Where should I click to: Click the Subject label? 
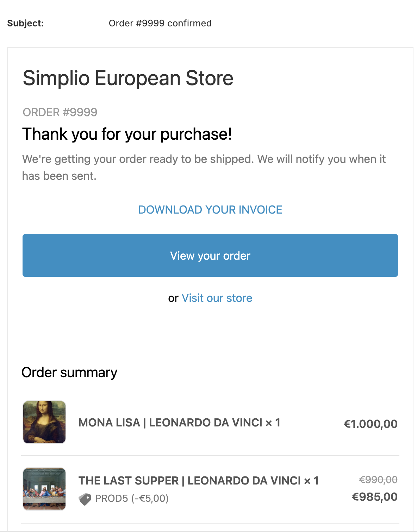[x=25, y=23]
